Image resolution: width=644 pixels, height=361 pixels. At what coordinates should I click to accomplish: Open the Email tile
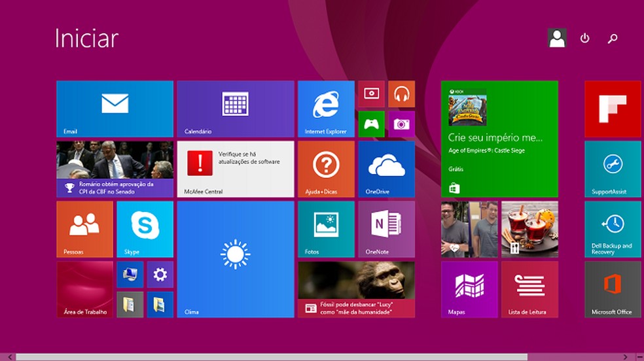tap(115, 109)
